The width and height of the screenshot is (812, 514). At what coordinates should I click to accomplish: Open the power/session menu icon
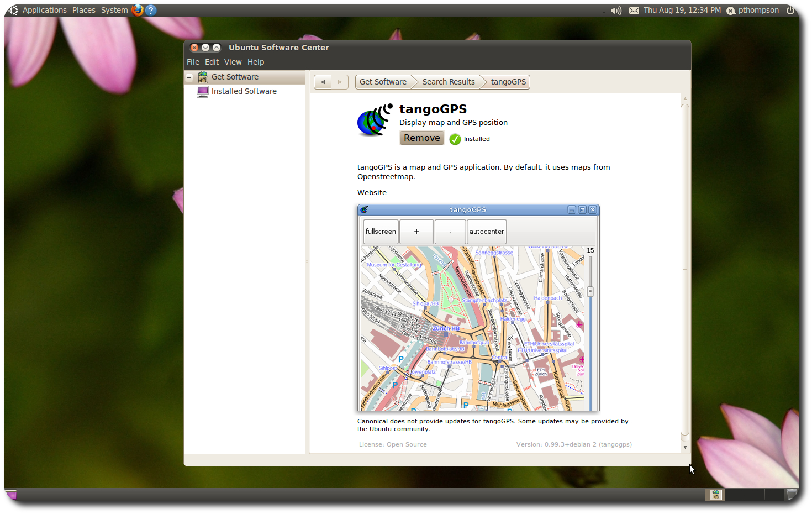tap(790, 10)
